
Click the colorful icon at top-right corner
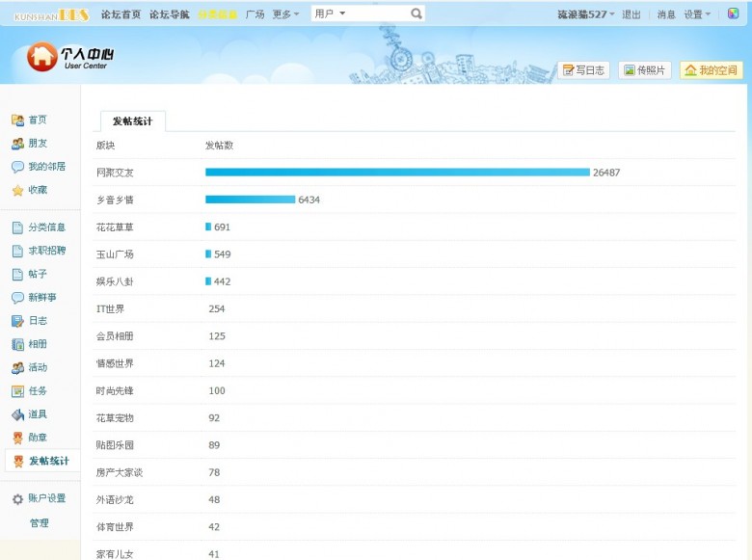[x=733, y=14]
